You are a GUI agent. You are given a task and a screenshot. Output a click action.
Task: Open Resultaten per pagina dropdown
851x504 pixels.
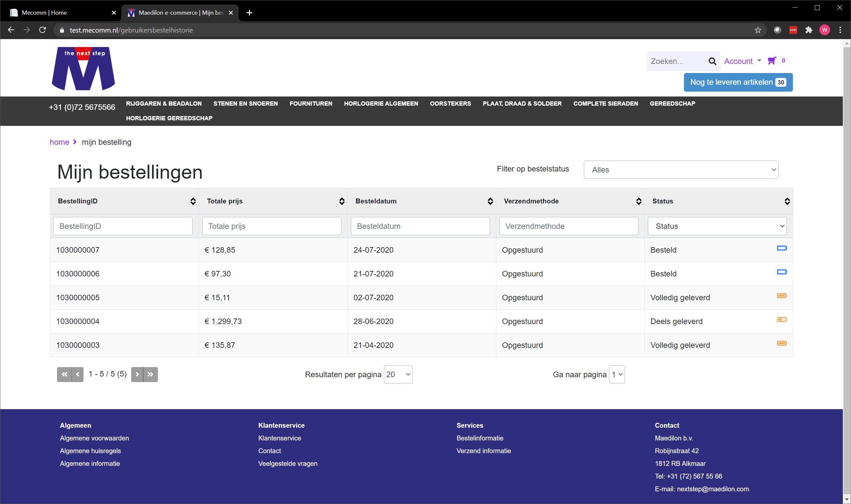point(398,374)
